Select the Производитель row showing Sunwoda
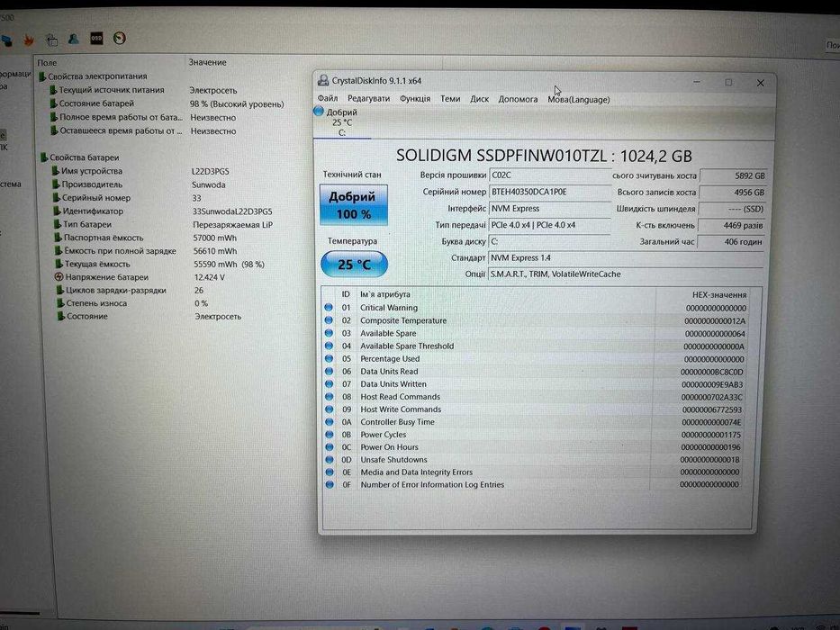Screen dimensions: 840x630 [140, 184]
